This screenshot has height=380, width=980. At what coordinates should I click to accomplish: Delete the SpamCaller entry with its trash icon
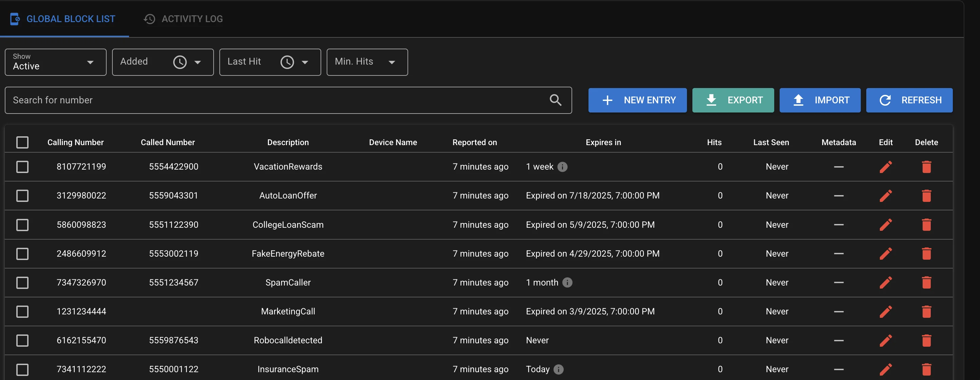(x=926, y=282)
